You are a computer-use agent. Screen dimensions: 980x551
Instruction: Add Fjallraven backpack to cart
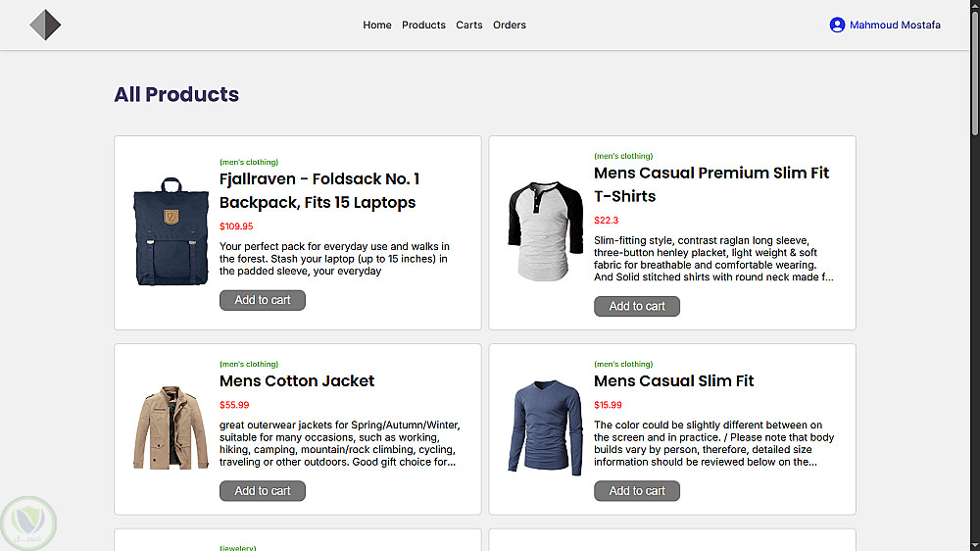point(263,300)
